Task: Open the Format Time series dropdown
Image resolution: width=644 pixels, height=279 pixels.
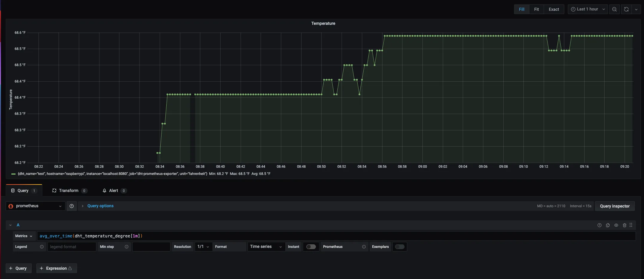Action: (266, 247)
